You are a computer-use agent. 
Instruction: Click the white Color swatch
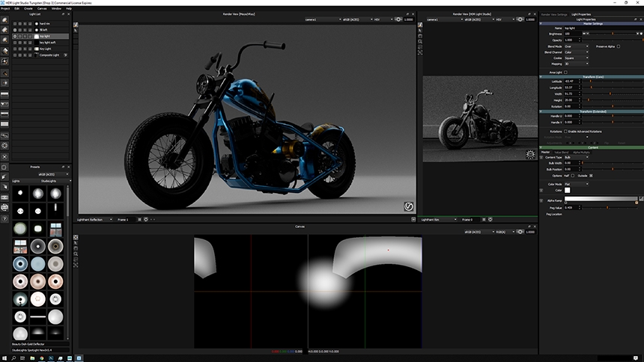(567, 190)
